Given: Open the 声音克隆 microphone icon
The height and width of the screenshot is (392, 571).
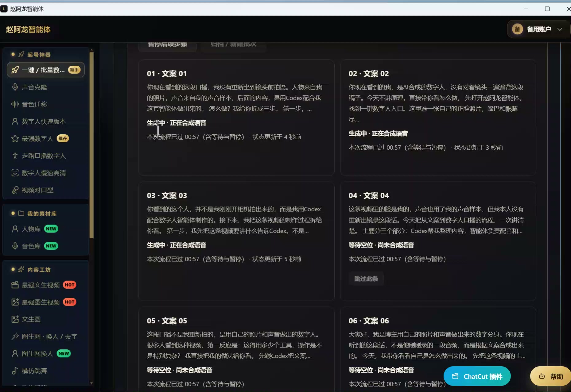Looking at the screenshot, I should (15, 87).
